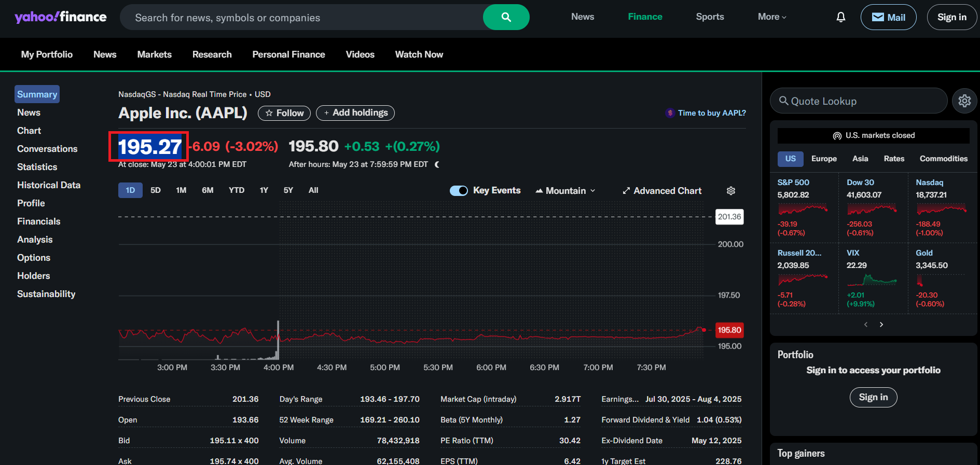The width and height of the screenshot is (980, 465).
Task: Select the 5Y chart range
Action: coord(288,190)
